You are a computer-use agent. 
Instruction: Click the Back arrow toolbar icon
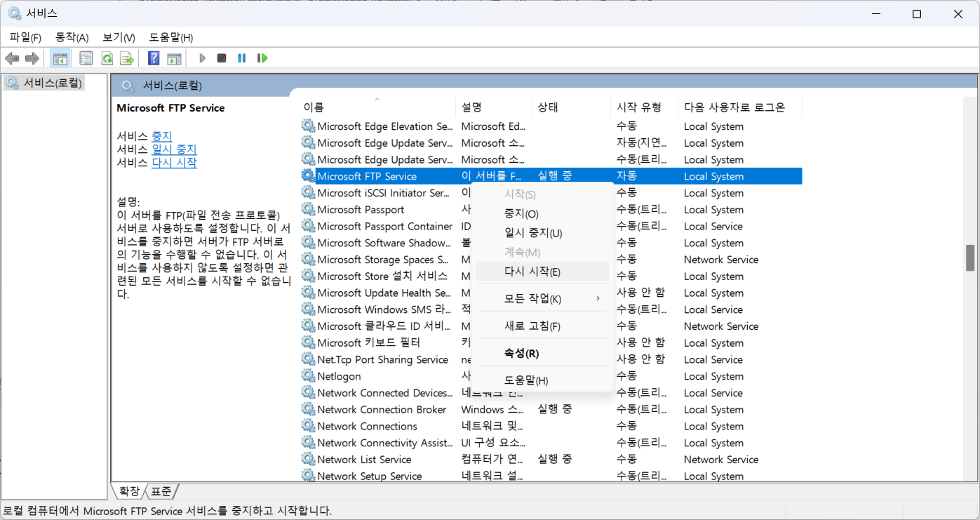[x=12, y=58]
